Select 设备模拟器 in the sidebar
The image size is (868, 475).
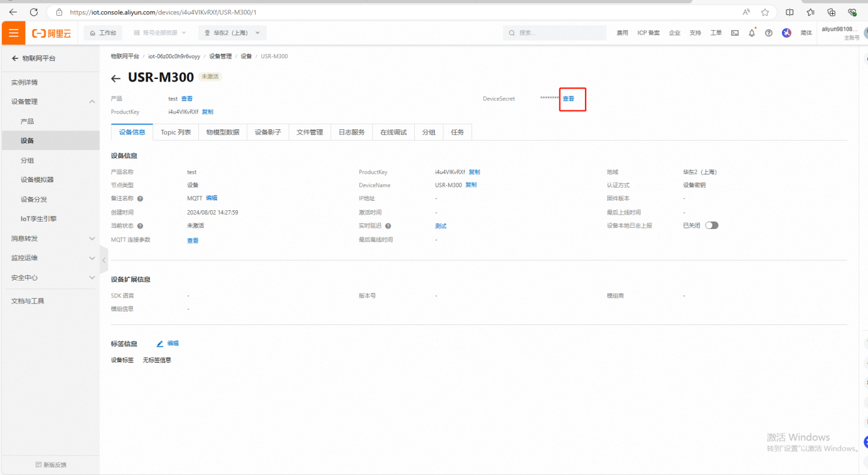pyautogui.click(x=37, y=179)
